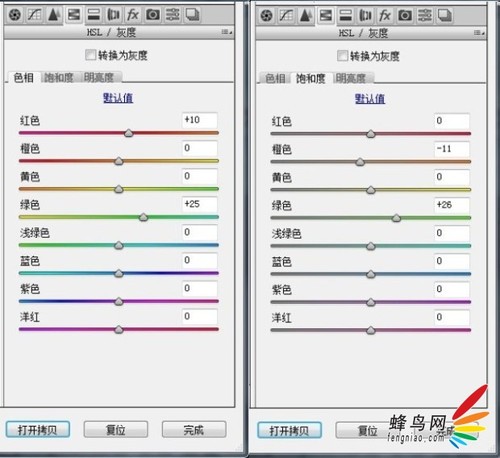Click the 蓝色 hue slider handle
This screenshot has width=500, height=458.
pos(119,273)
